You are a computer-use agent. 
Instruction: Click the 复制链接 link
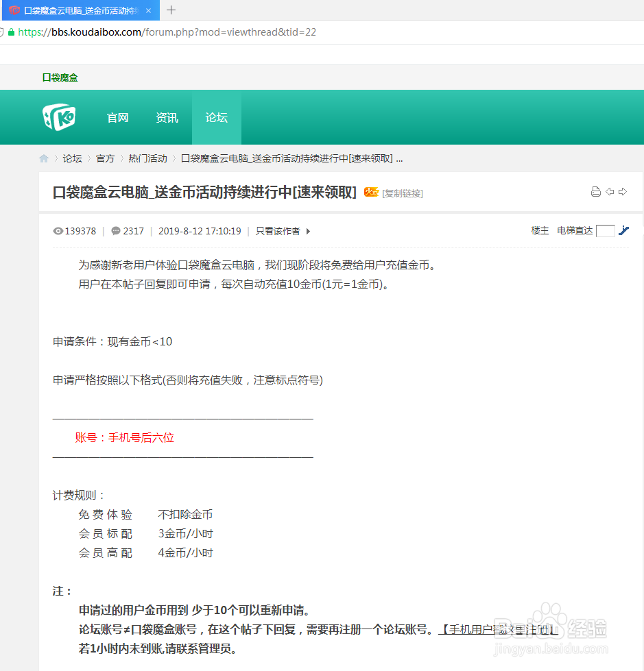pos(403,193)
